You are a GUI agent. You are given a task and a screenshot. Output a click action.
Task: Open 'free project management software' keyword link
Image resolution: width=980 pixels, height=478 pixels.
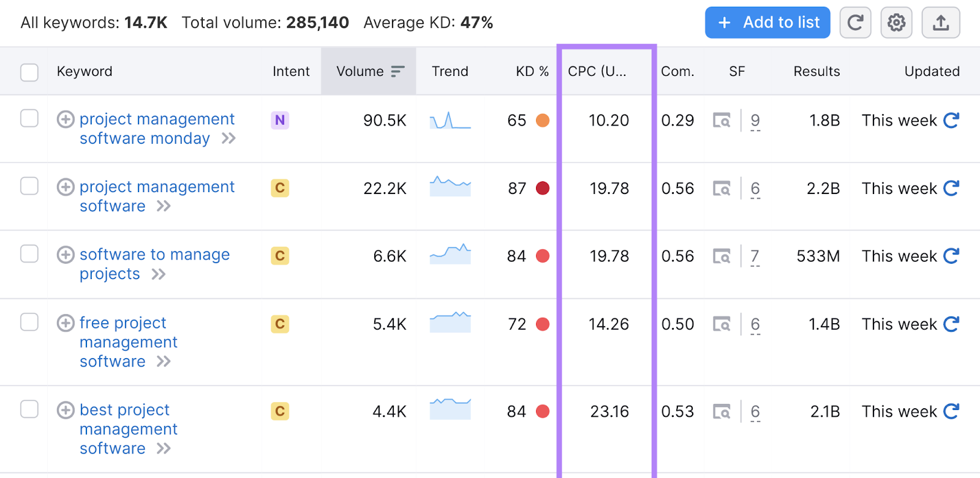click(x=129, y=342)
